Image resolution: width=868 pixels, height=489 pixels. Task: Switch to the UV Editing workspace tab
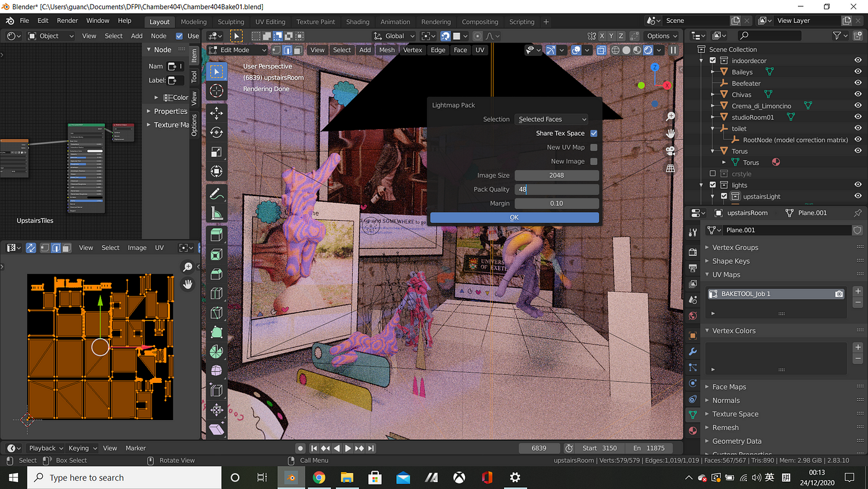[x=270, y=22]
